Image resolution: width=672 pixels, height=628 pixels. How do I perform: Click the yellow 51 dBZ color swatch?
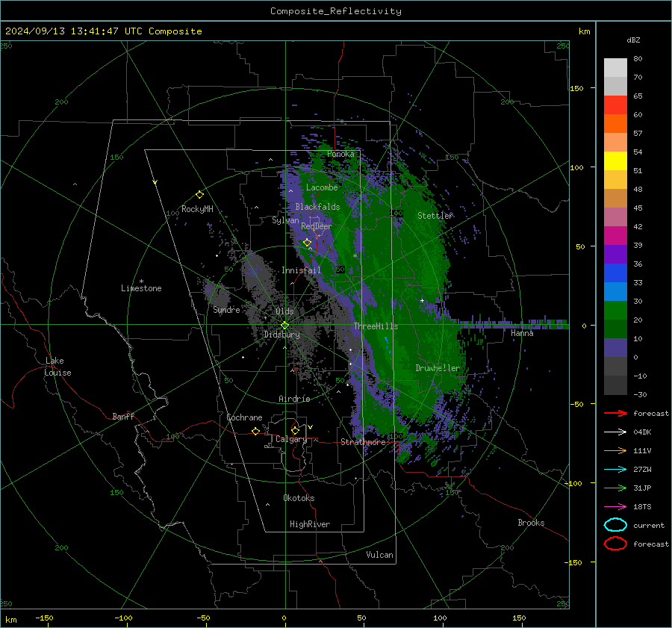tap(615, 161)
